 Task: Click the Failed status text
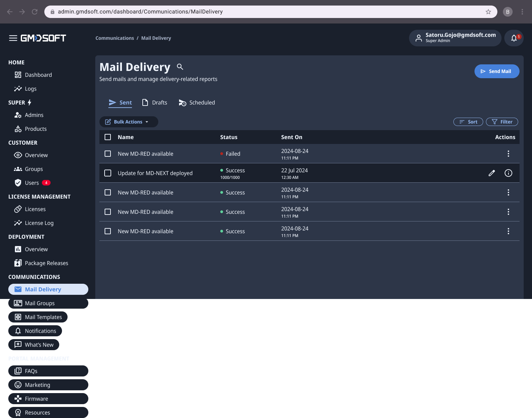click(x=233, y=154)
